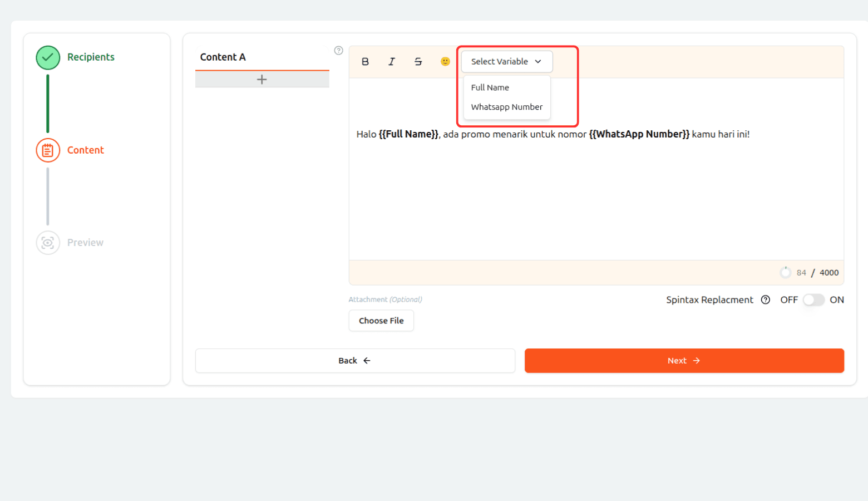Image resolution: width=868 pixels, height=501 pixels.
Task: Collapse the Select Variable dropdown
Action: (x=506, y=62)
